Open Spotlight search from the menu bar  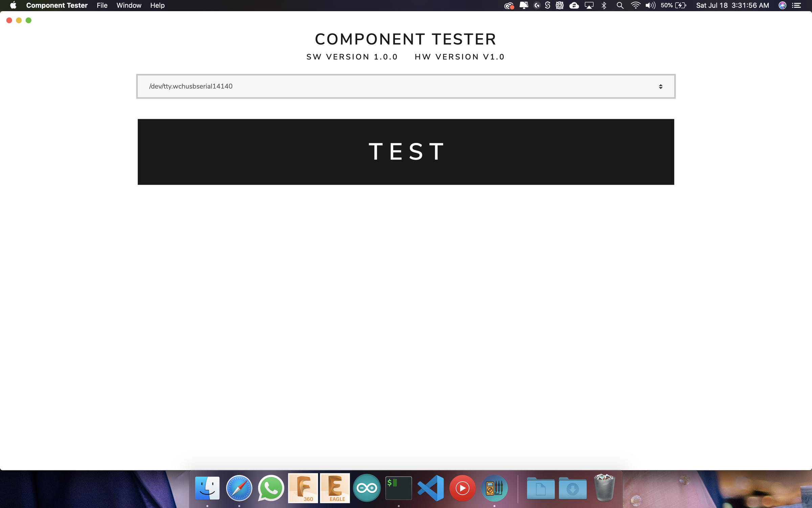point(619,5)
